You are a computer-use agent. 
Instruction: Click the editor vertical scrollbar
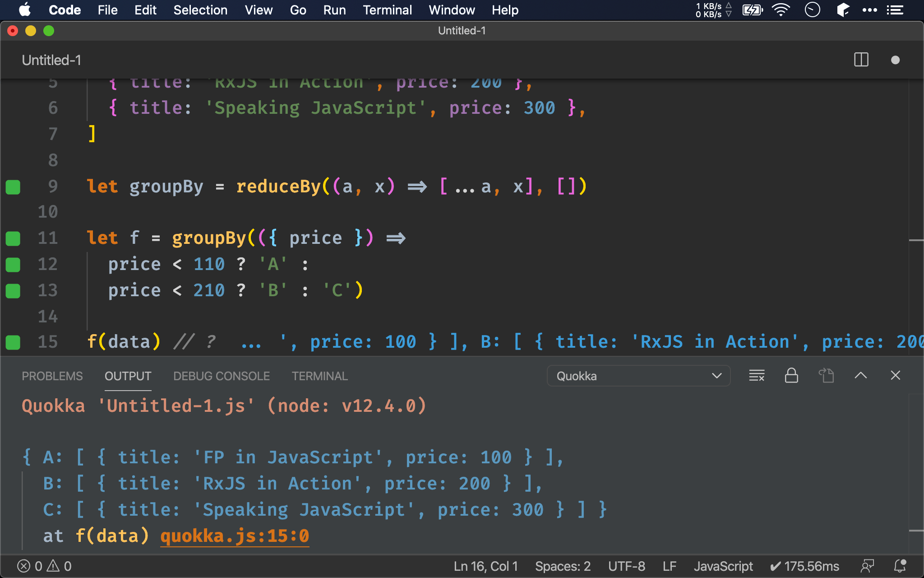tap(916, 217)
